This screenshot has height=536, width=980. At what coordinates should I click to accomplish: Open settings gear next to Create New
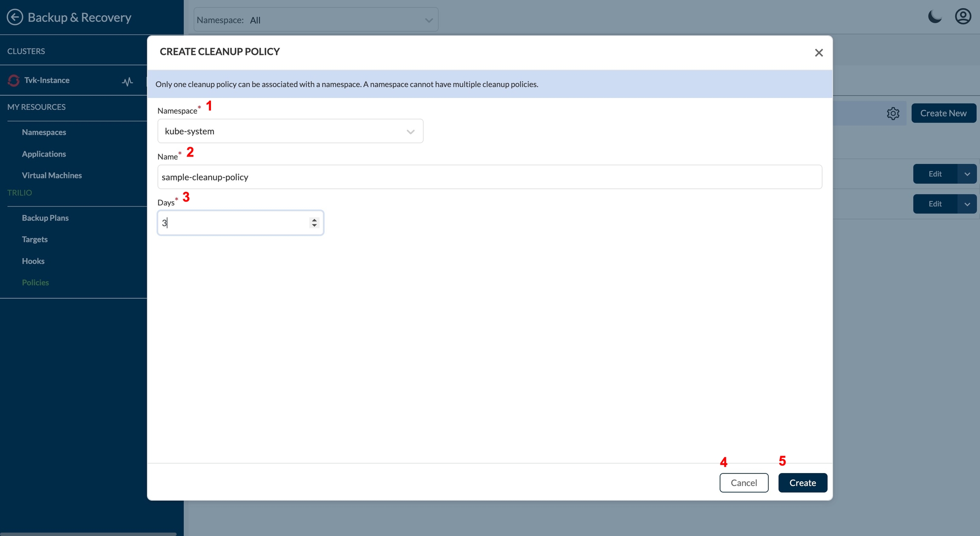(x=893, y=114)
